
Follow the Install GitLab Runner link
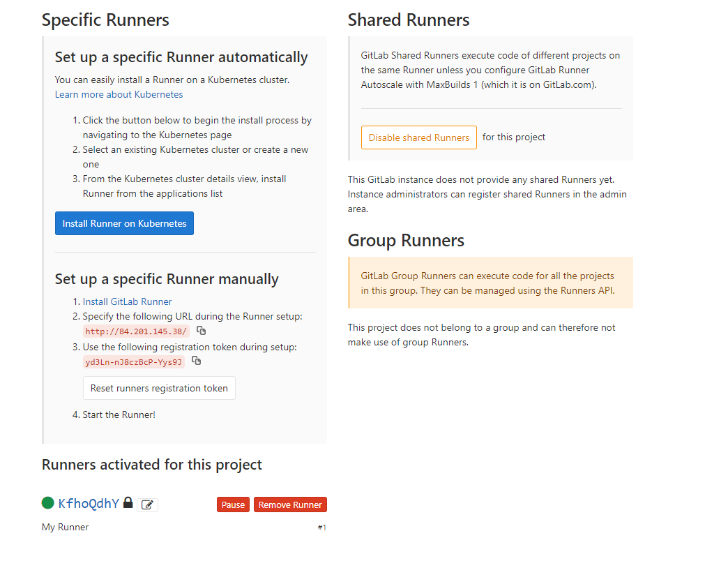pos(127,301)
